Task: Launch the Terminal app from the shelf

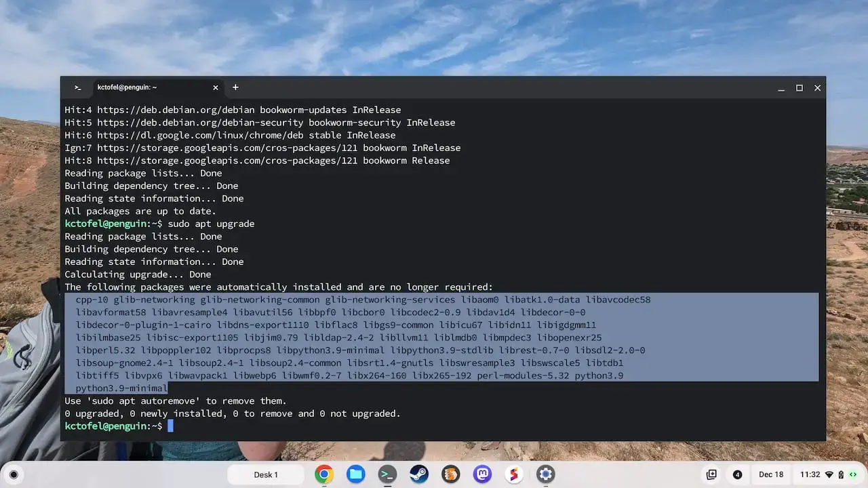Action: click(387, 474)
